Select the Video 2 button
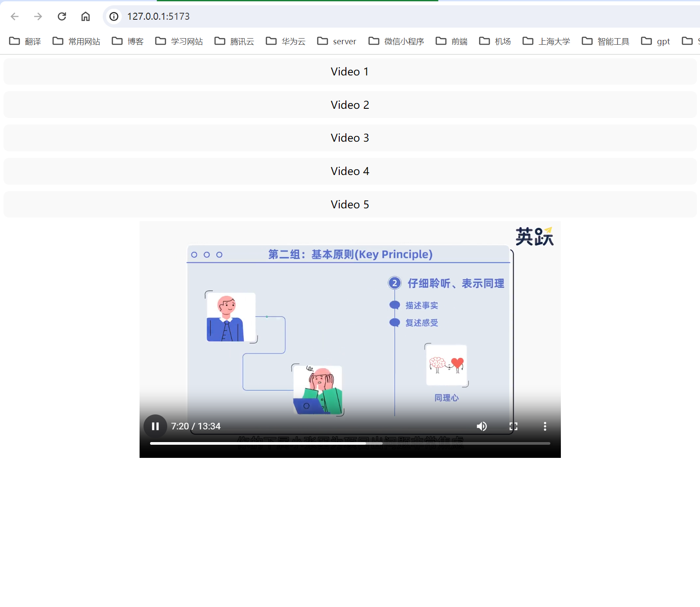The height and width of the screenshot is (607, 700). [x=350, y=105]
